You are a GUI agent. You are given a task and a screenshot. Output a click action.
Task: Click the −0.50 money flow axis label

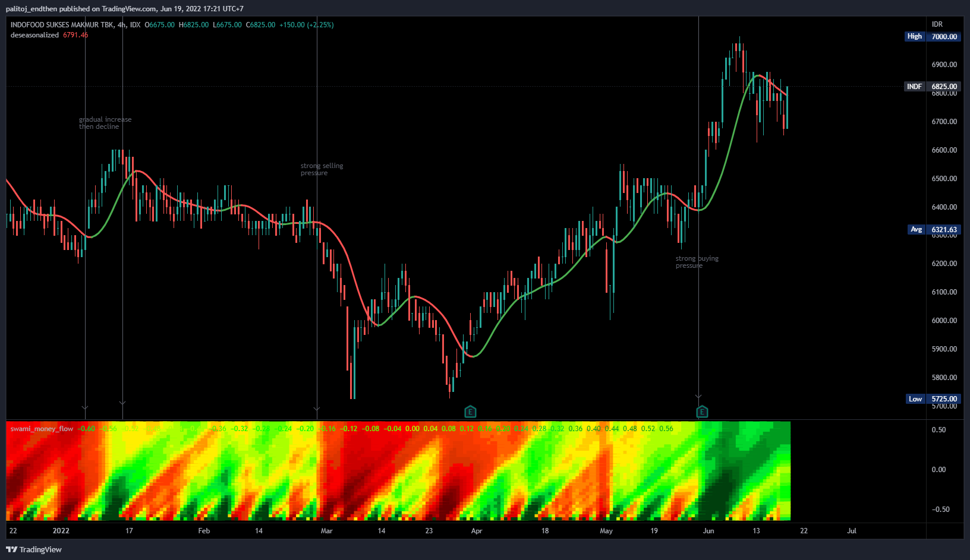[x=940, y=510]
